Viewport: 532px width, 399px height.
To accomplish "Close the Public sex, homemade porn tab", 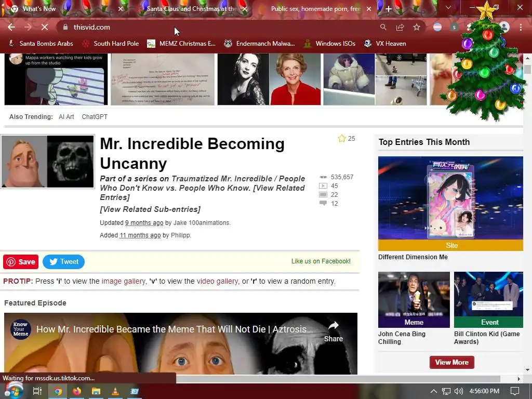I will tap(369, 9).
